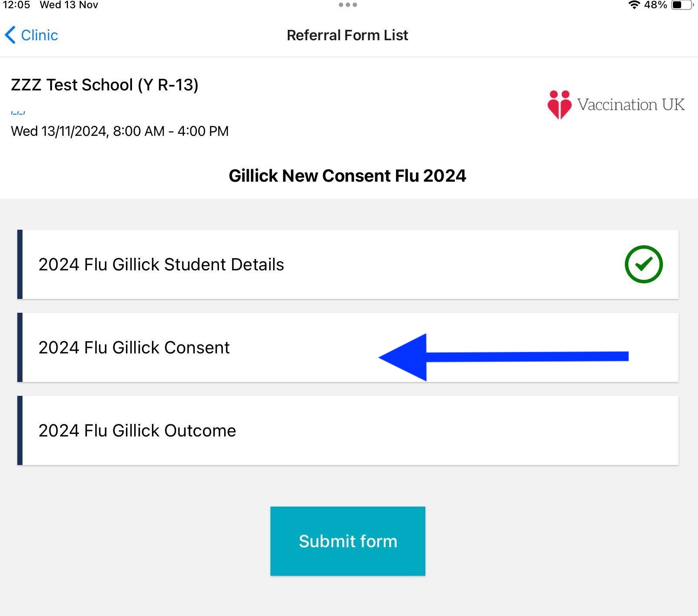Tap the 12:05 clock in status bar
The image size is (698, 616).
click(x=16, y=5)
